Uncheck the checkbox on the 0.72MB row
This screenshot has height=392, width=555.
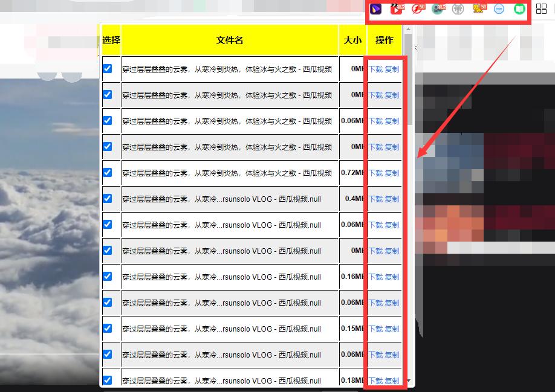click(108, 172)
